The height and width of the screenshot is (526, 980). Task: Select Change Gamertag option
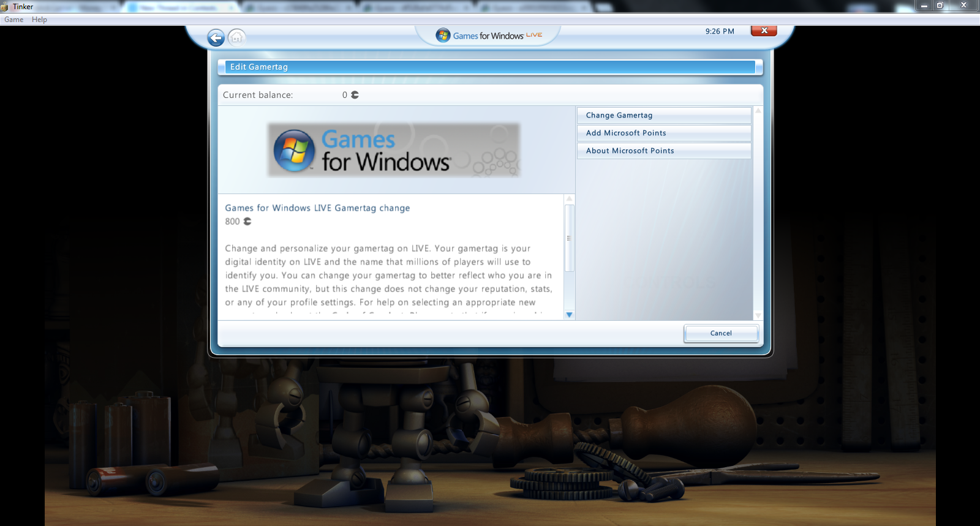(664, 115)
